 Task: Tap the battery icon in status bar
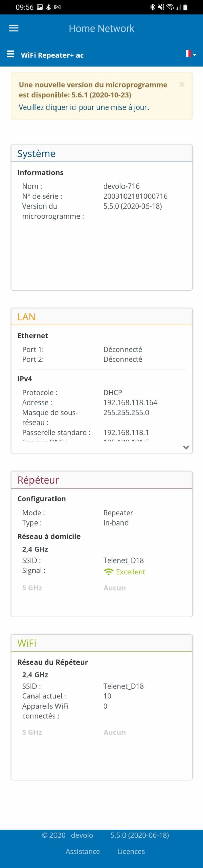click(185, 7)
